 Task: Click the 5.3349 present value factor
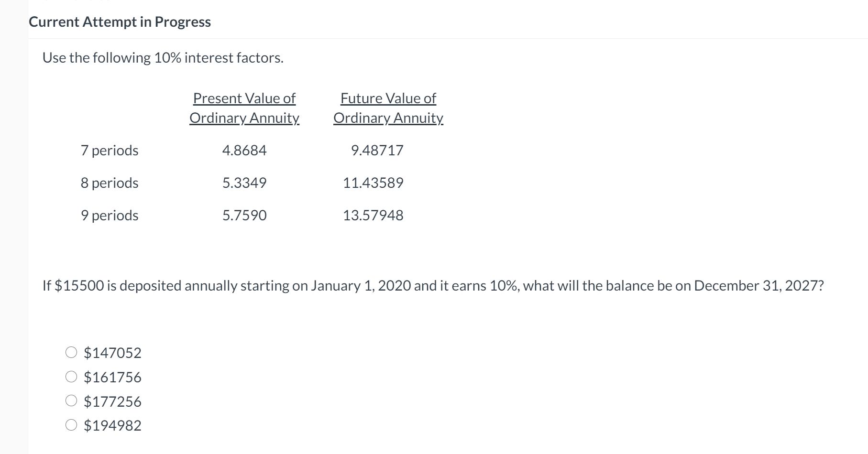pos(244,183)
